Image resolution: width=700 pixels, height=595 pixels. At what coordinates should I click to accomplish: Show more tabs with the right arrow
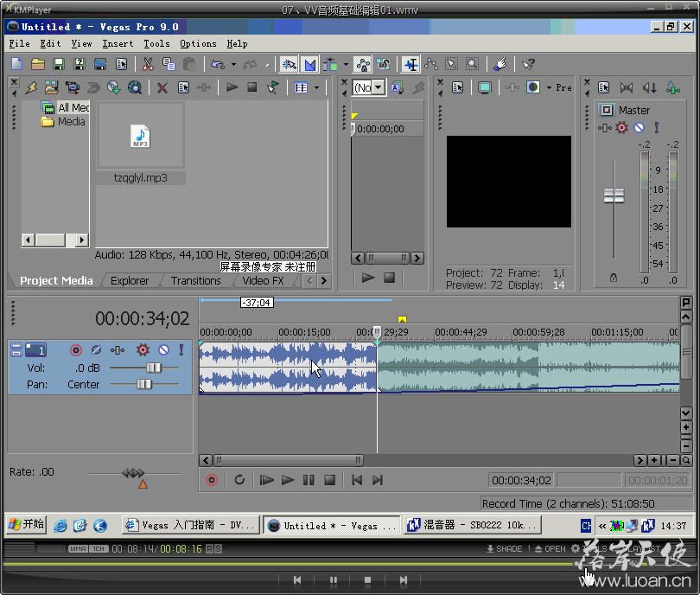(x=324, y=281)
